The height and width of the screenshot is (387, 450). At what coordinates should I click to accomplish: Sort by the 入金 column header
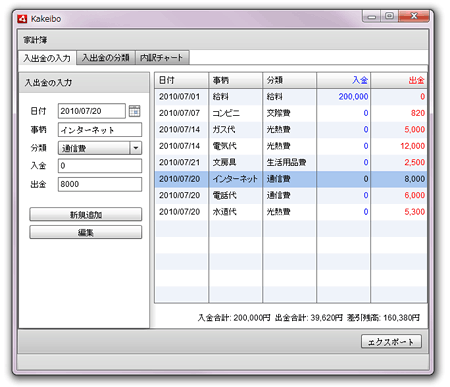point(344,80)
